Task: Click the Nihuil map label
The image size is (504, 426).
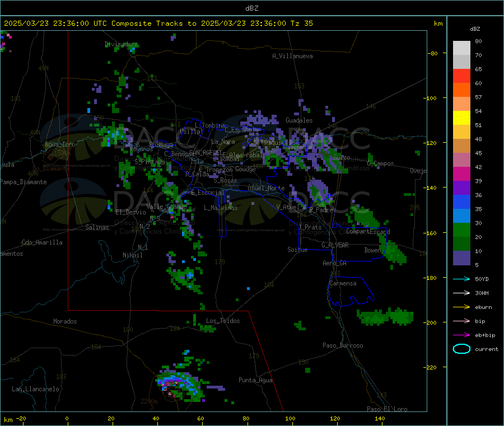Action: [132, 255]
